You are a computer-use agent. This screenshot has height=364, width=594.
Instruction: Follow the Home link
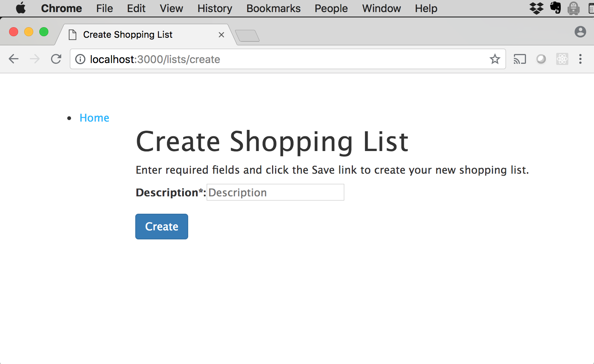[94, 118]
